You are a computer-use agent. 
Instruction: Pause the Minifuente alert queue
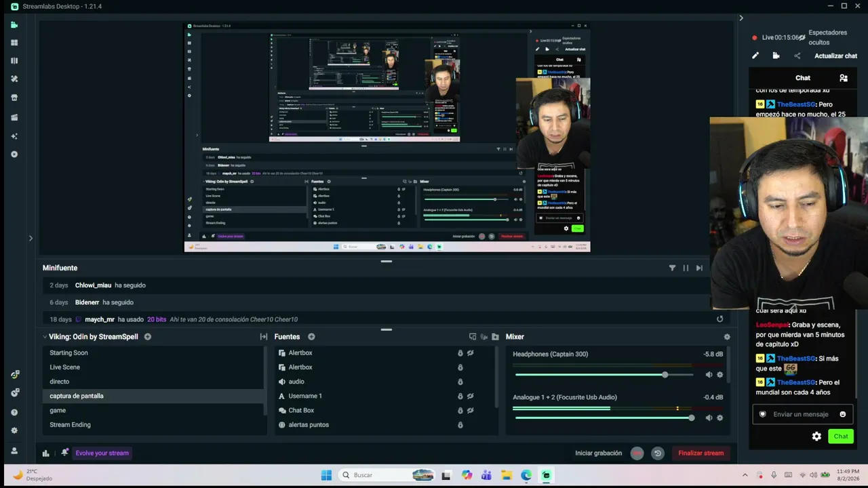pos(686,268)
